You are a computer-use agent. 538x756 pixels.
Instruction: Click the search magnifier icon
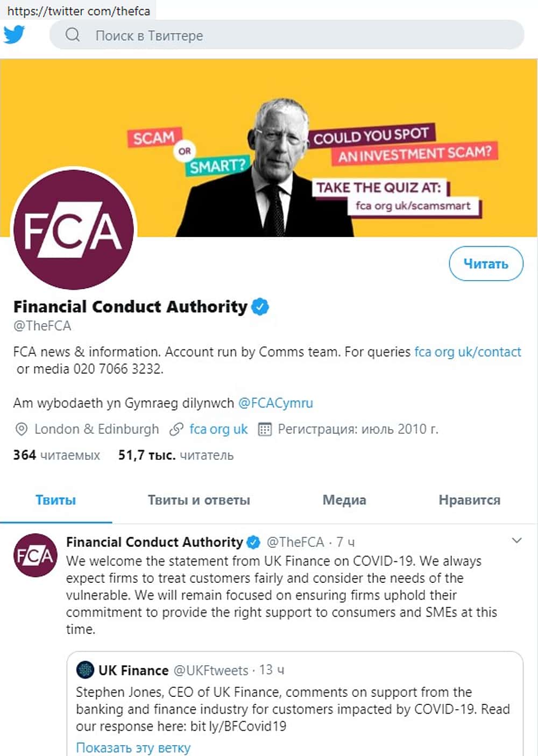tap(72, 35)
